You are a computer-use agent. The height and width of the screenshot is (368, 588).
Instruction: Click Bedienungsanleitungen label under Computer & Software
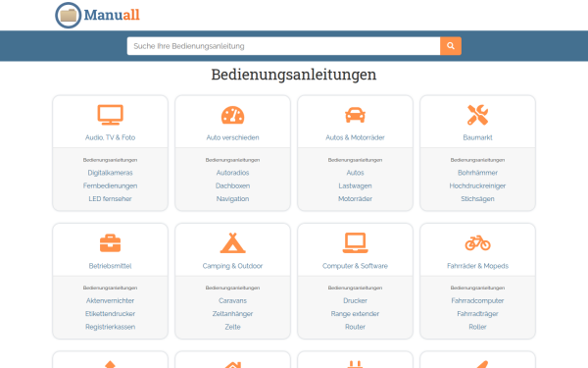coord(355,288)
